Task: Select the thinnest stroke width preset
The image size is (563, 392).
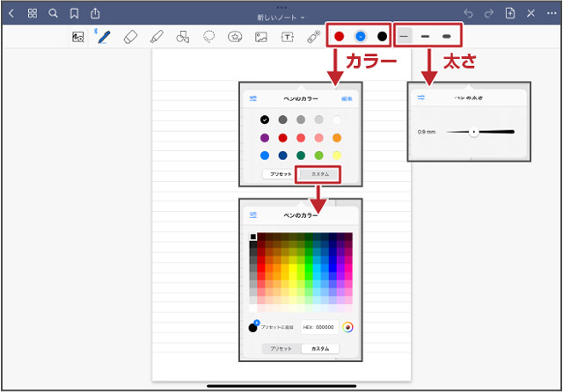Action: 404,36
